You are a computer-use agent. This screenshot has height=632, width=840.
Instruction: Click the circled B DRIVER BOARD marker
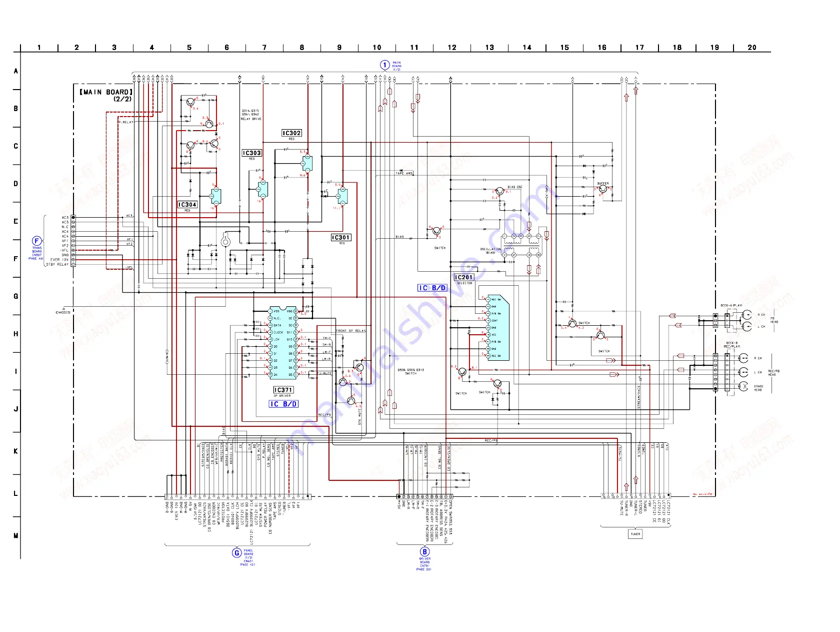(425, 552)
